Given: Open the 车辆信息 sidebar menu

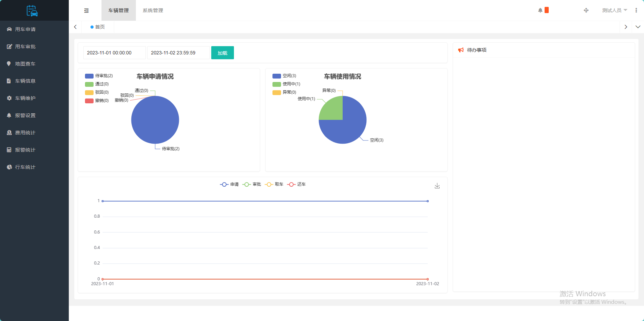Looking at the screenshot, I should [x=34, y=81].
